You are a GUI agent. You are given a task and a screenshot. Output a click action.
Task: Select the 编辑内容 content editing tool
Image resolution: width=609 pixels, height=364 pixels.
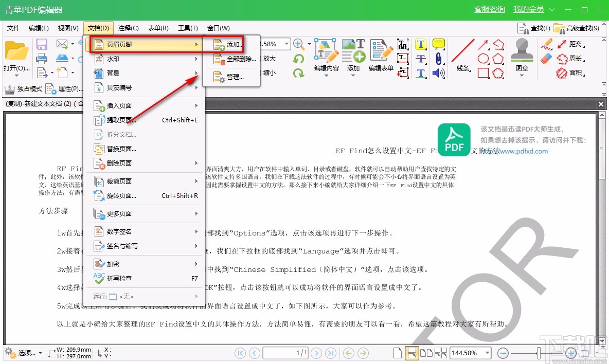point(326,54)
